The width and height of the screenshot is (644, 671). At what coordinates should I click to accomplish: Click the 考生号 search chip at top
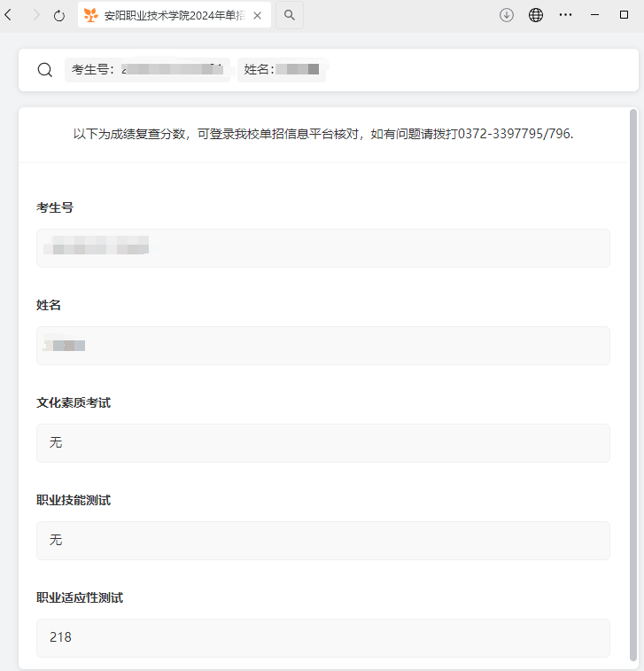(146, 70)
